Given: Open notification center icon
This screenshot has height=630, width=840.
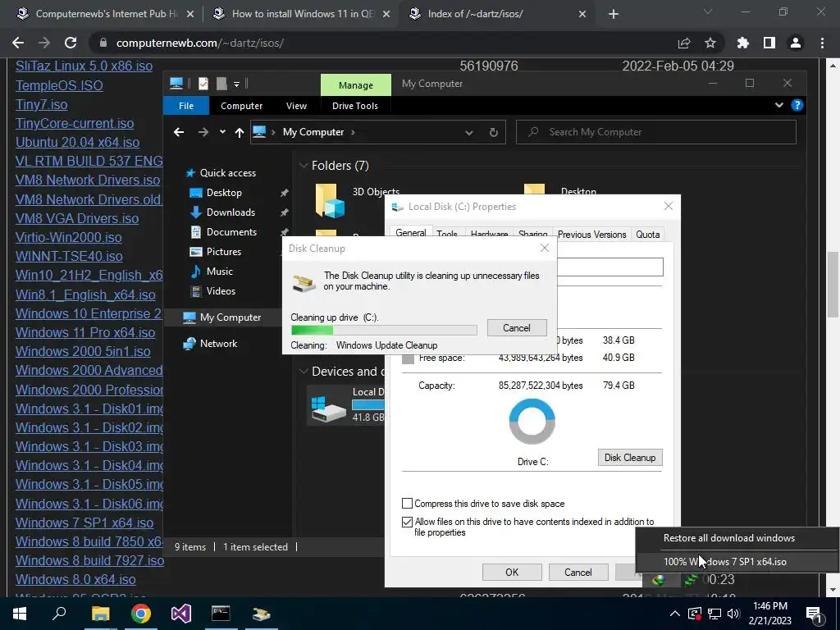Looking at the screenshot, I should tap(815, 614).
